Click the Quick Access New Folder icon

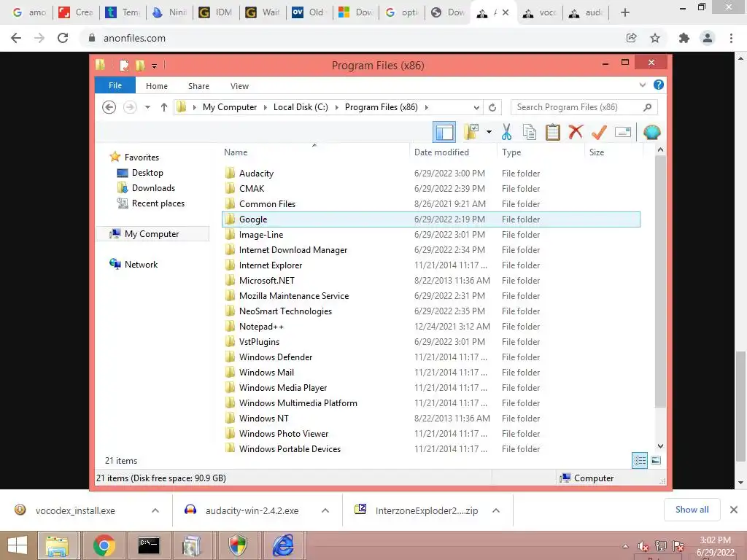pos(140,65)
